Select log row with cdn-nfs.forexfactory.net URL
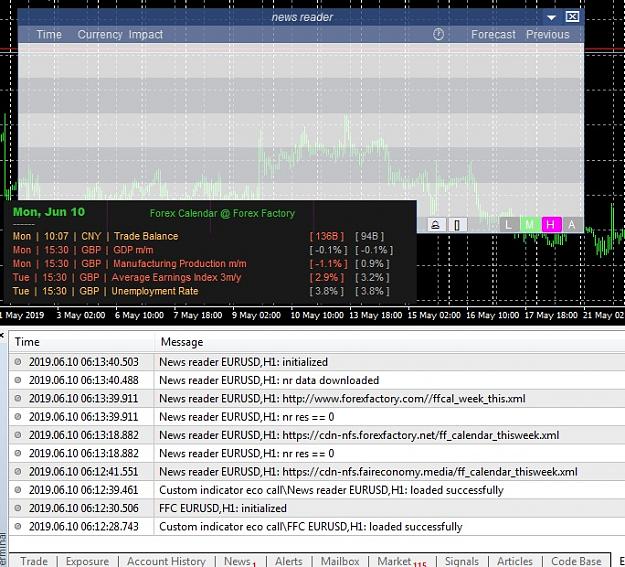This screenshot has width=625, height=567. [x=317, y=435]
